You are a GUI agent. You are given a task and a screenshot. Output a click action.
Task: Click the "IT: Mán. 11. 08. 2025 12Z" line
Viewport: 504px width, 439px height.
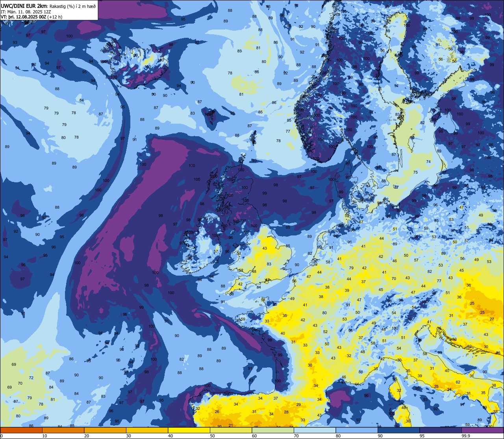pos(26,12)
